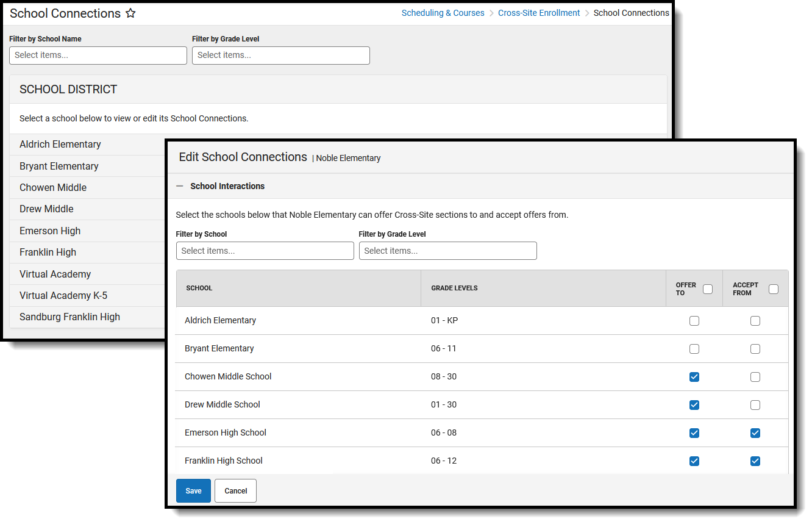Open Filter by Grade Level in School Connections
Viewport: 812px width, 524px height.
(x=281, y=55)
